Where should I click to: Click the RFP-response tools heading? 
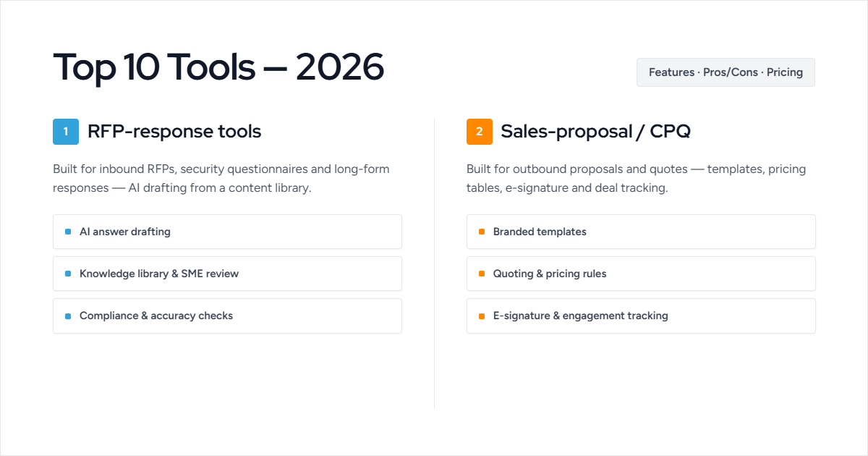(174, 132)
